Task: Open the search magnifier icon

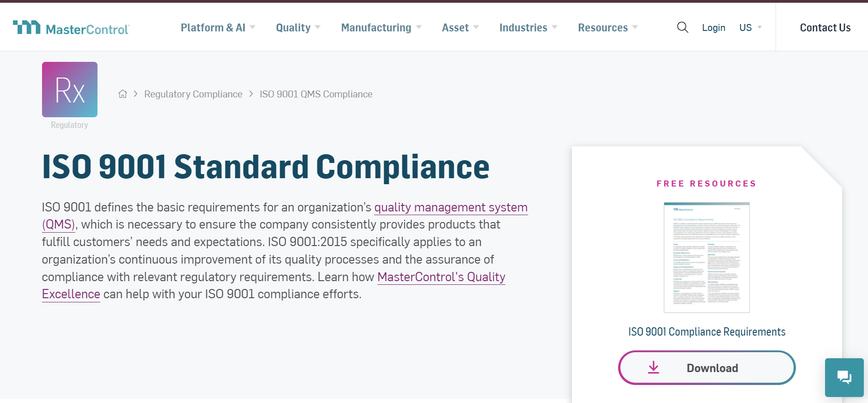Action: point(682,28)
